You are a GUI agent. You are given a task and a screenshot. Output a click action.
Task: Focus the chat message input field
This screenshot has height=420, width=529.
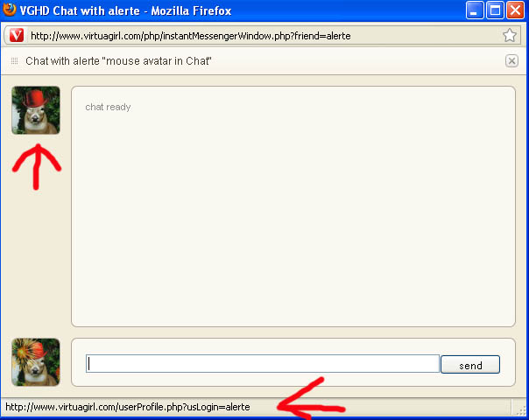pos(263,364)
